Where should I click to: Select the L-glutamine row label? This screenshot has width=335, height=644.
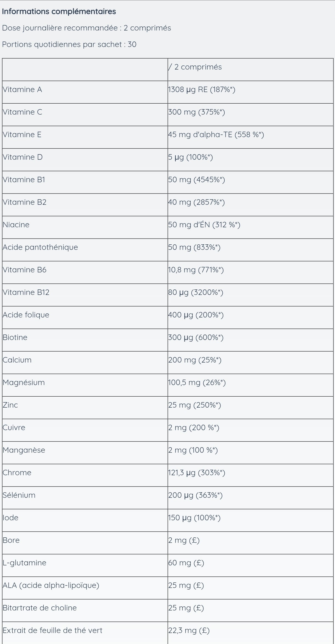[x=24, y=563]
